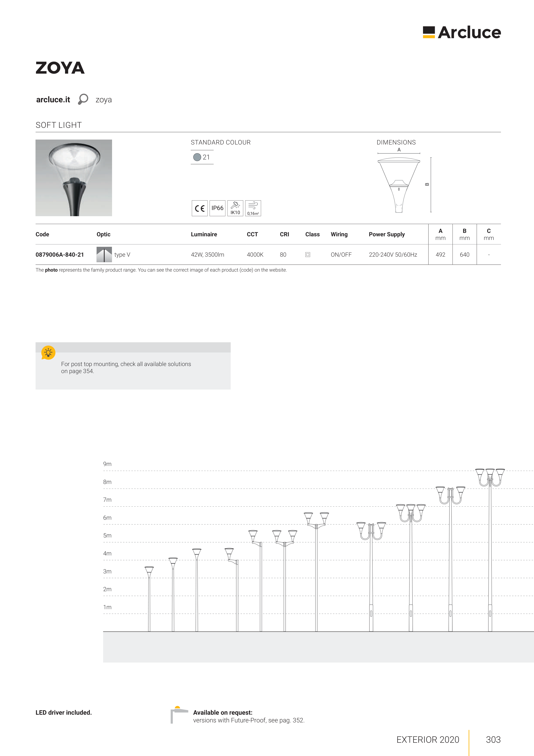Click the Arcluce logo
This screenshot has width=534, height=756.
[462, 32]
